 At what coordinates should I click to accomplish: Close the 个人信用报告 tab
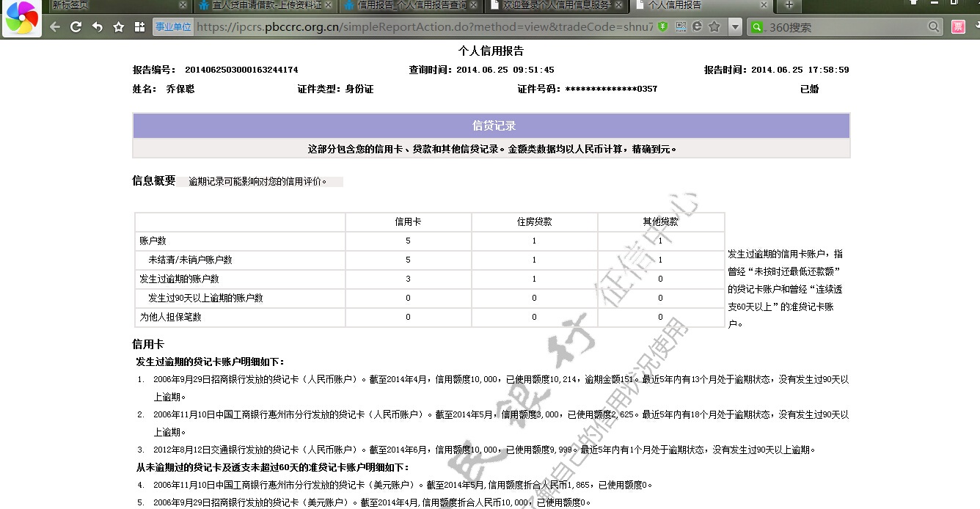[x=764, y=5]
